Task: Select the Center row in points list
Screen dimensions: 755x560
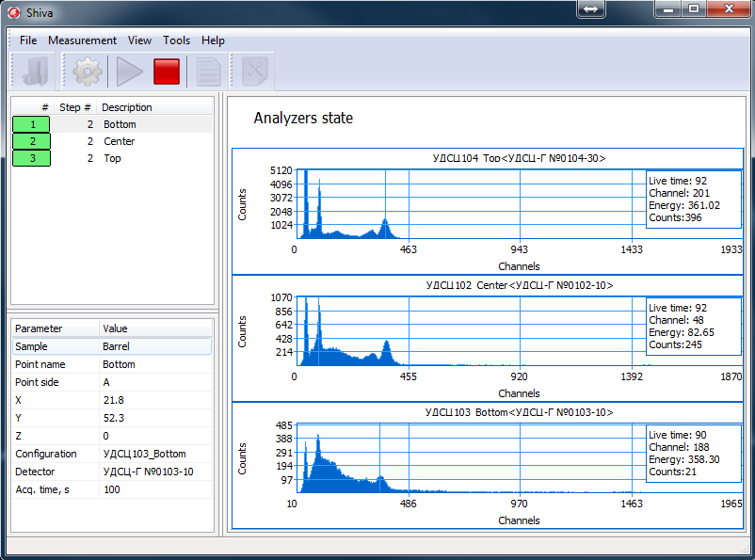Action: pos(120,141)
